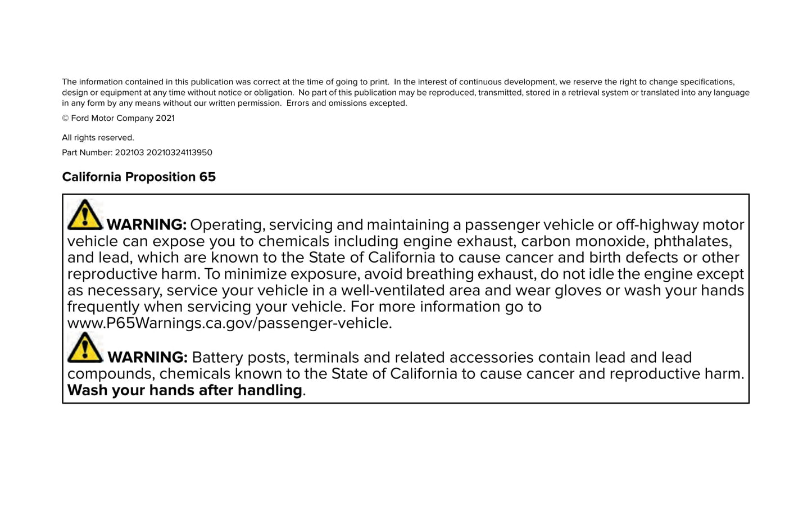Click the warning triangle beside the vehicle-operation warning
812x519 pixels.
85,215
